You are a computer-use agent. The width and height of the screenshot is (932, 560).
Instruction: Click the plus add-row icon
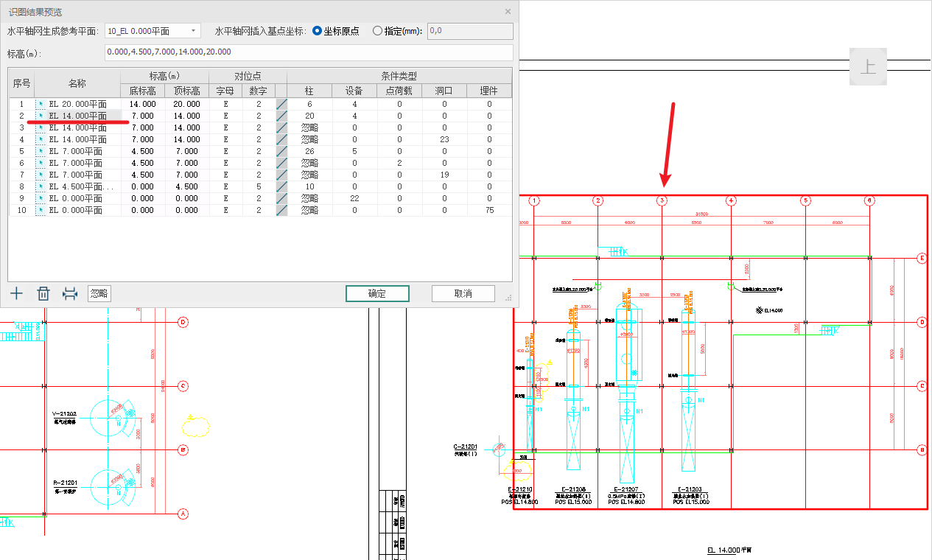tap(17, 294)
